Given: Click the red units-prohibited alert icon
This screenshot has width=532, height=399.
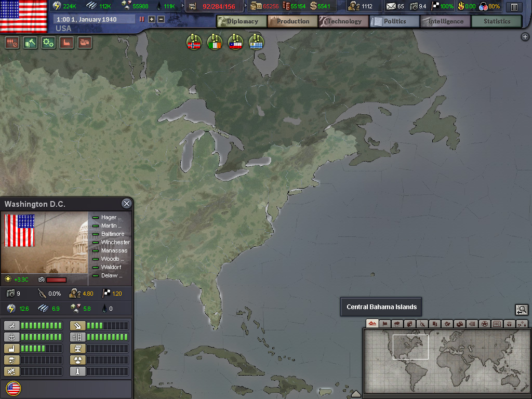Looking at the screenshot, I should point(12,43).
